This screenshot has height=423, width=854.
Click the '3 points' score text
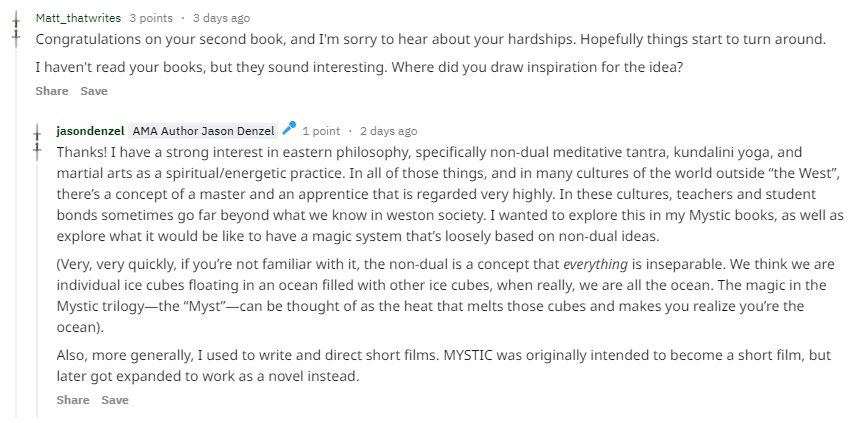151,18
